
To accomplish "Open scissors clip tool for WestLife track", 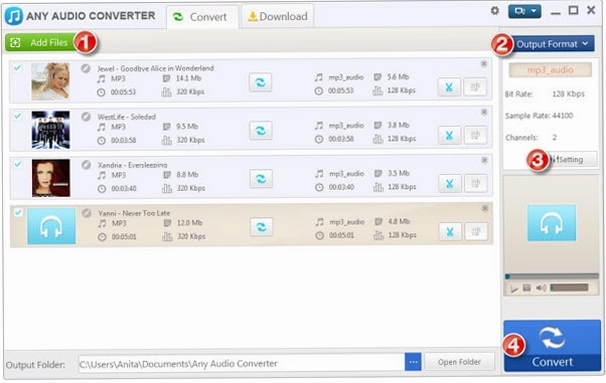I will coord(449,135).
